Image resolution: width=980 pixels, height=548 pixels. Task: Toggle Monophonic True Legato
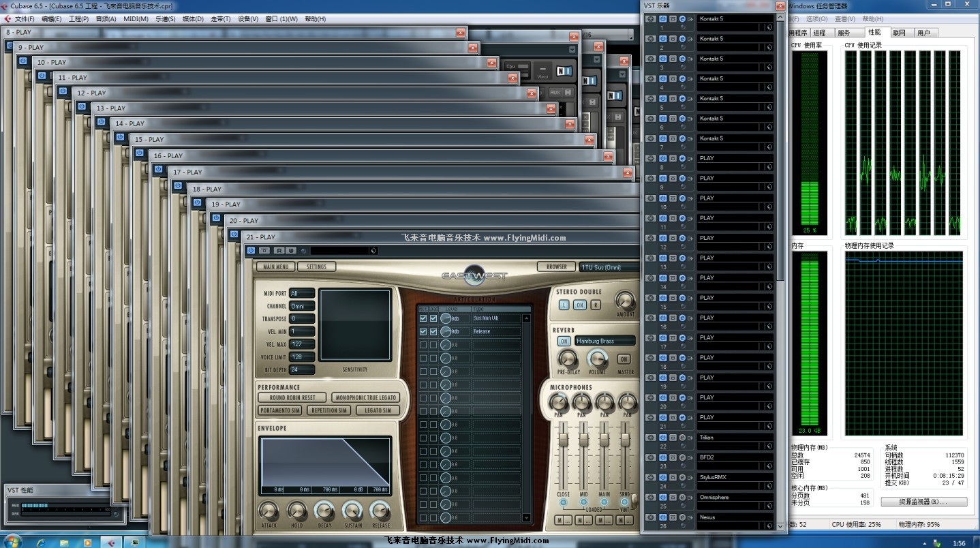coord(366,397)
